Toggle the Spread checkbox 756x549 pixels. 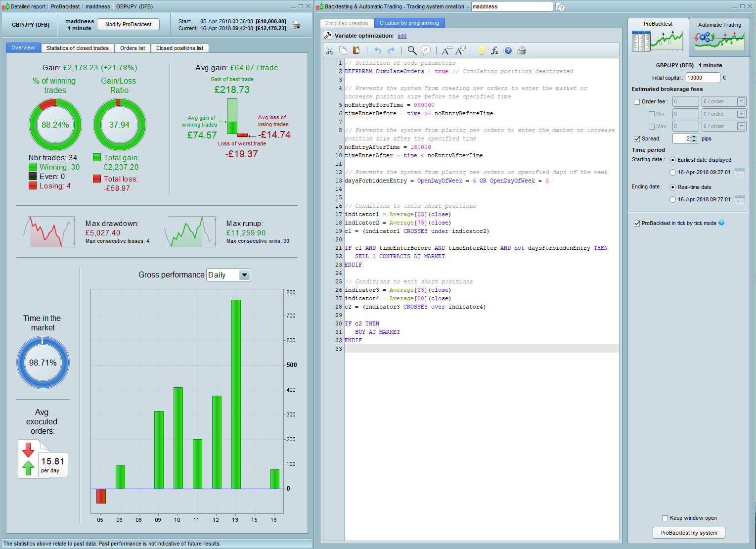coord(637,139)
